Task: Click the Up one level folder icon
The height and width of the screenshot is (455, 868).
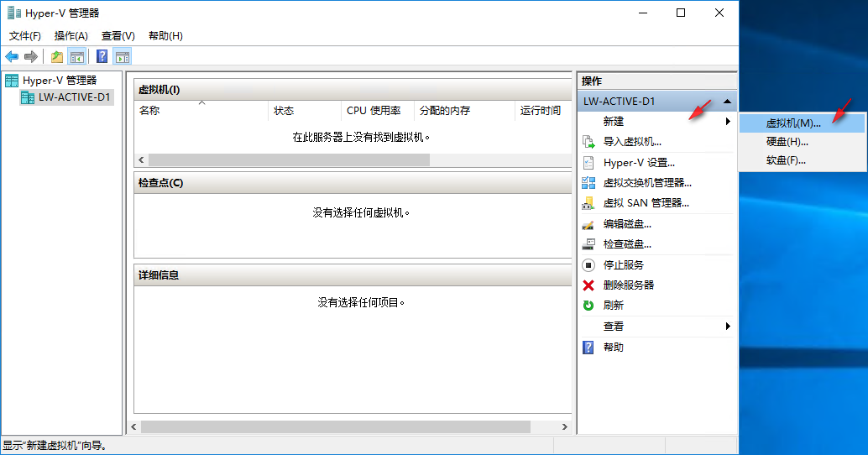Action: tap(56, 56)
